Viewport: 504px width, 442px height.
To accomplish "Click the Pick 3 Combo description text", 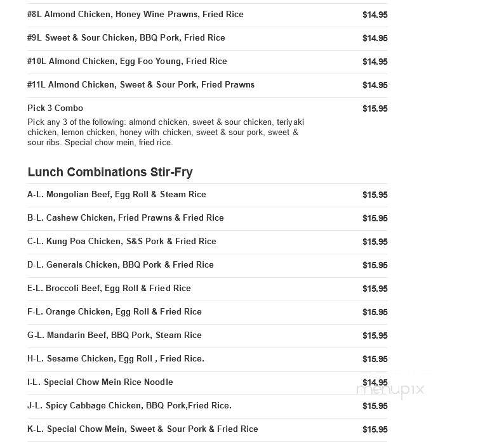I will tap(166, 133).
